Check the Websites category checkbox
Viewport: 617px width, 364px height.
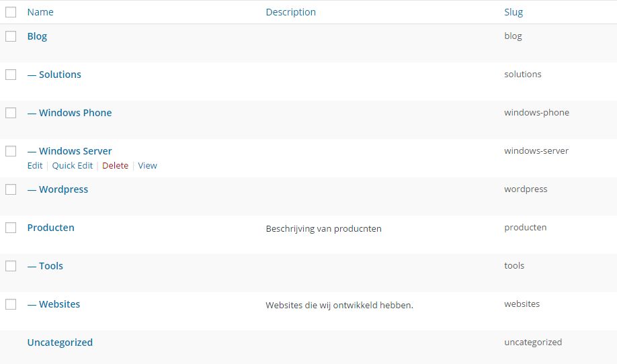click(x=11, y=304)
